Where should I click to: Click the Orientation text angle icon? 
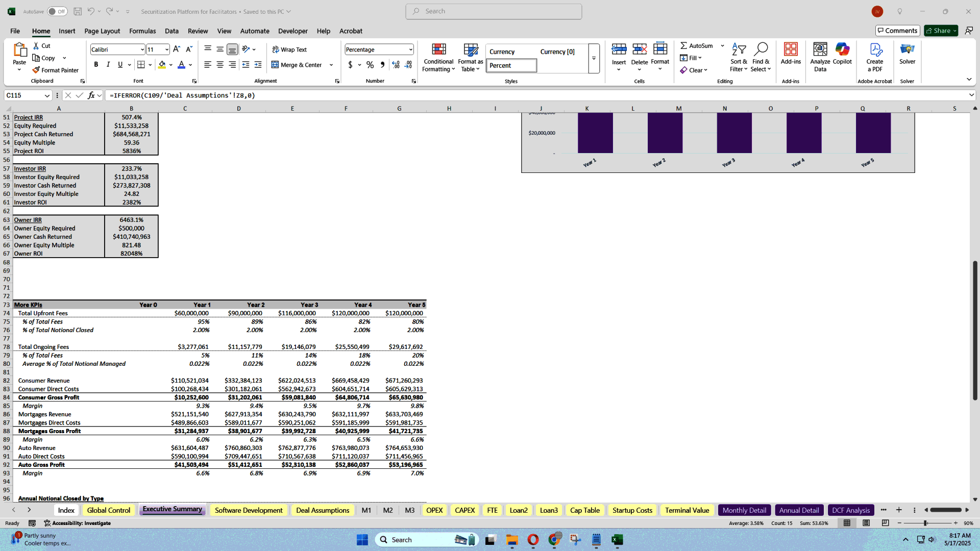(246, 49)
